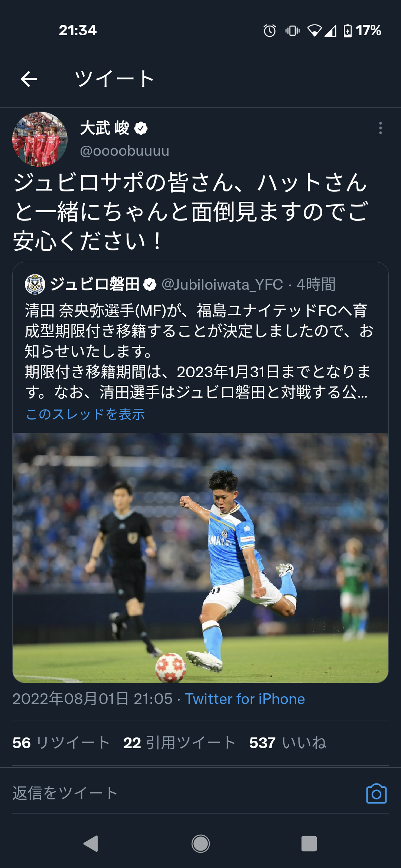
Task: Click このスレッドを表示 link
Action: 85,414
